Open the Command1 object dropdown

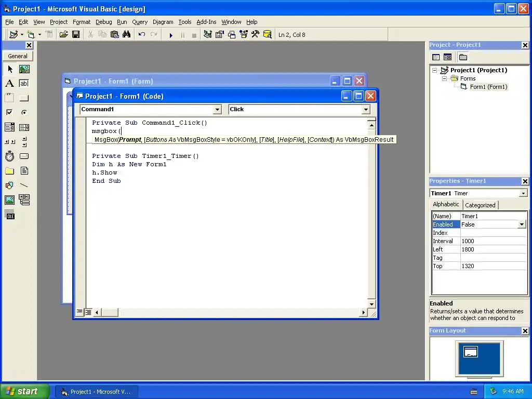pos(217,109)
